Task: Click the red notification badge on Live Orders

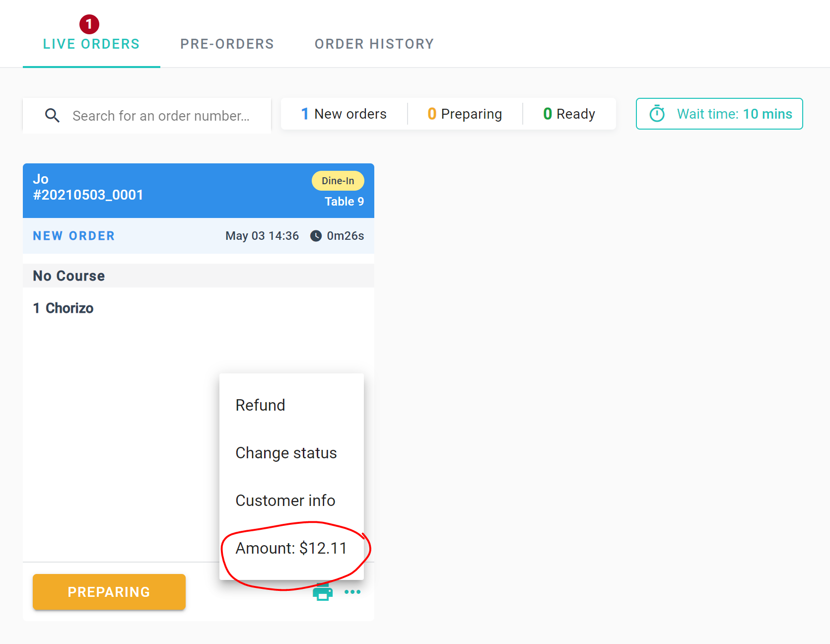Action: (x=89, y=24)
